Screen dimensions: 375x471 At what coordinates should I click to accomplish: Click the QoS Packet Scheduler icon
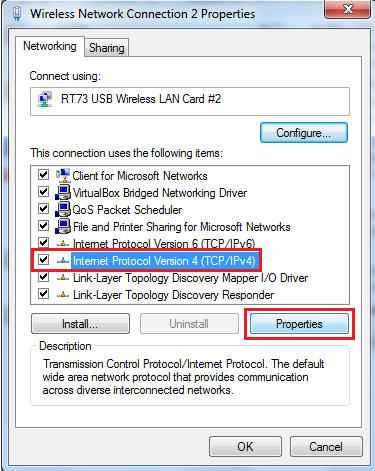pos(63,209)
